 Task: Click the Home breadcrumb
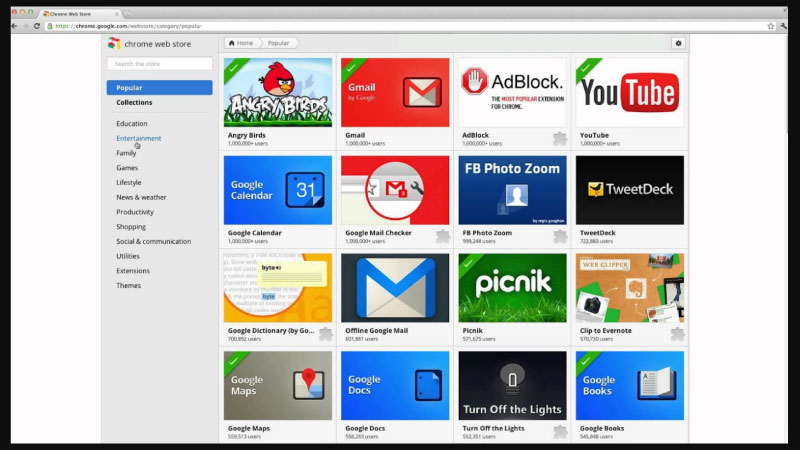pyautogui.click(x=241, y=43)
